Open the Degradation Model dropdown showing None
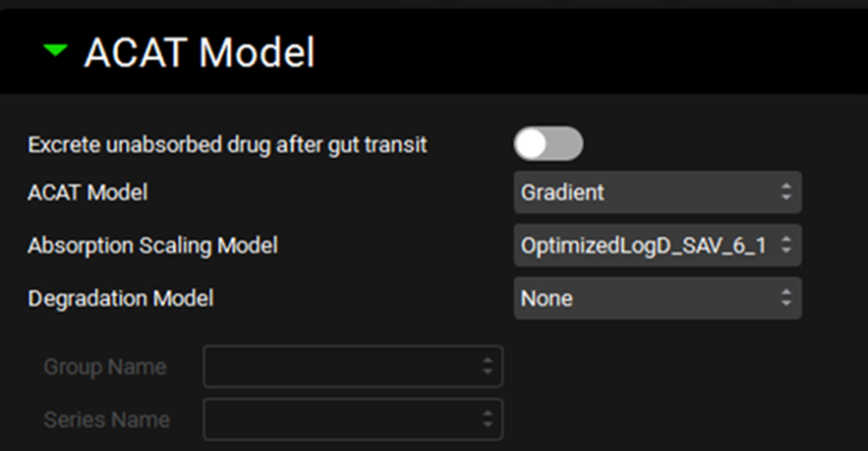 649,298
